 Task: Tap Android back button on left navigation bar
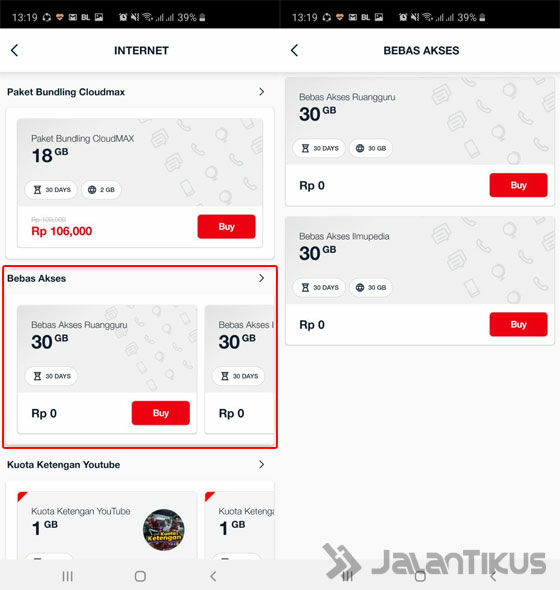tap(213, 576)
